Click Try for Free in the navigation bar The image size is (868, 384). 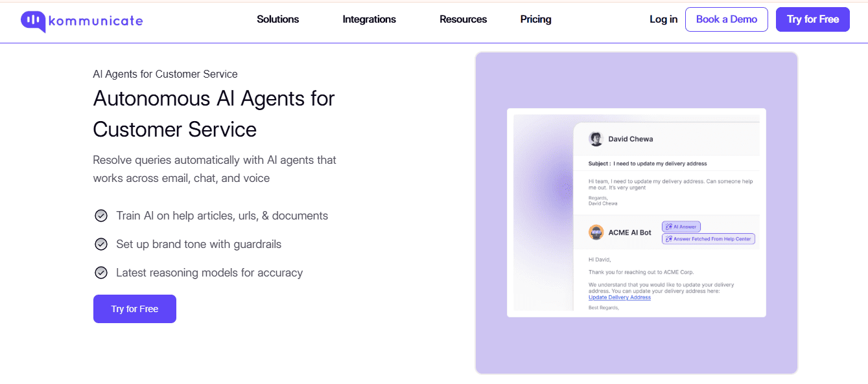click(x=813, y=19)
